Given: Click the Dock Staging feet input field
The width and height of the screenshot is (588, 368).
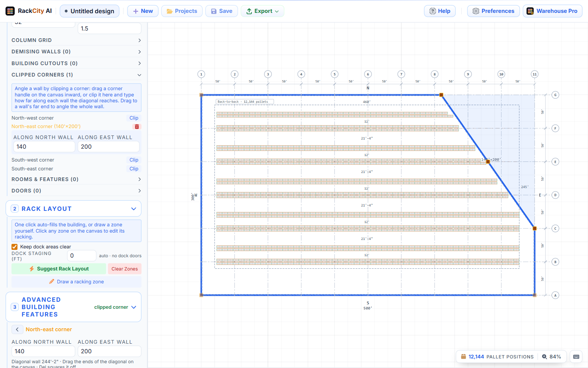Looking at the screenshot, I should pos(82,255).
